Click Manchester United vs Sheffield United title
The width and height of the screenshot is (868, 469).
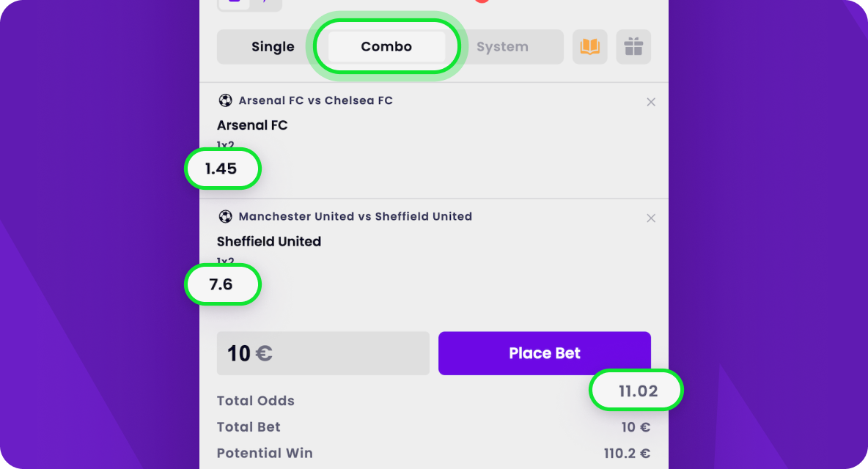click(355, 216)
